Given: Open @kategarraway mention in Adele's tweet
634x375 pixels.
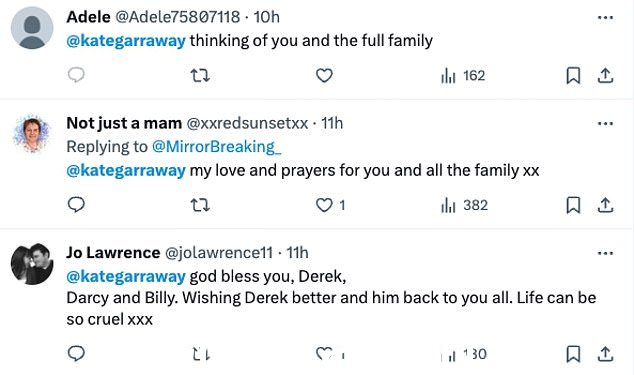Looking at the screenshot, I should 126,41.
